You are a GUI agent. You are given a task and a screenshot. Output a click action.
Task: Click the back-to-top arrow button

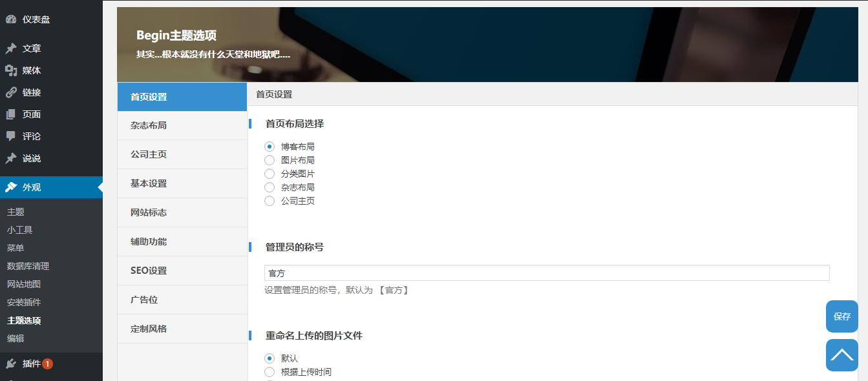pyautogui.click(x=842, y=355)
